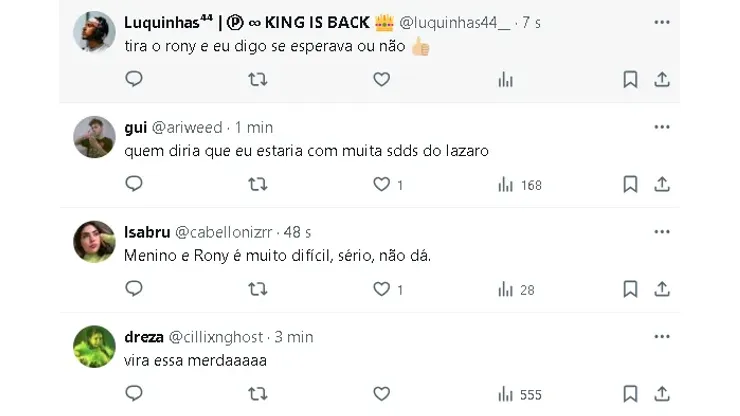The image size is (740, 416).
Task: Open Luquinhas44's profile picture
Action: (95, 32)
